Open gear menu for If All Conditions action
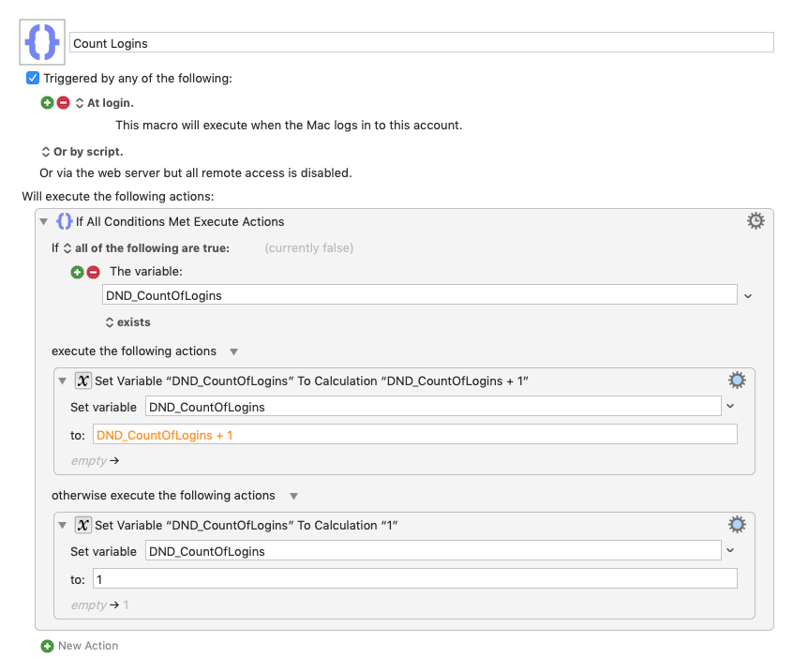Viewport: 793px width, 672px height. click(x=756, y=221)
